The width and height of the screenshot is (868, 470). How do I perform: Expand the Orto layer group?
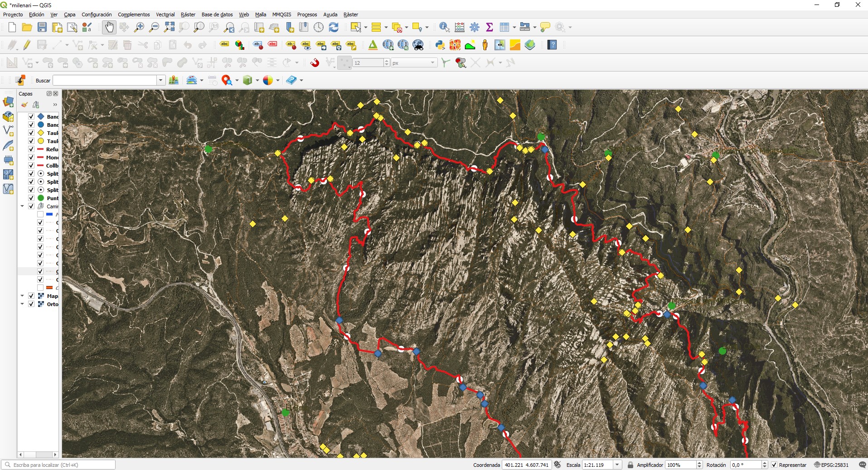(22, 304)
